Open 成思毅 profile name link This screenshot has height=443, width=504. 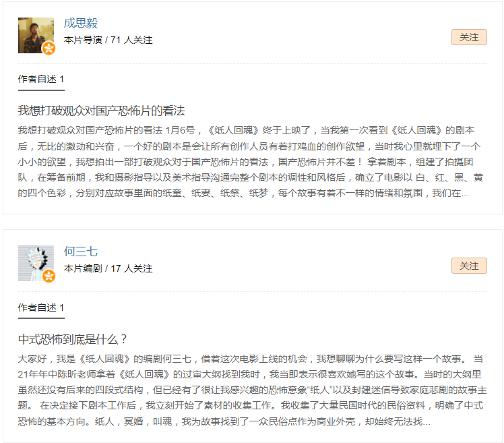pos(81,23)
